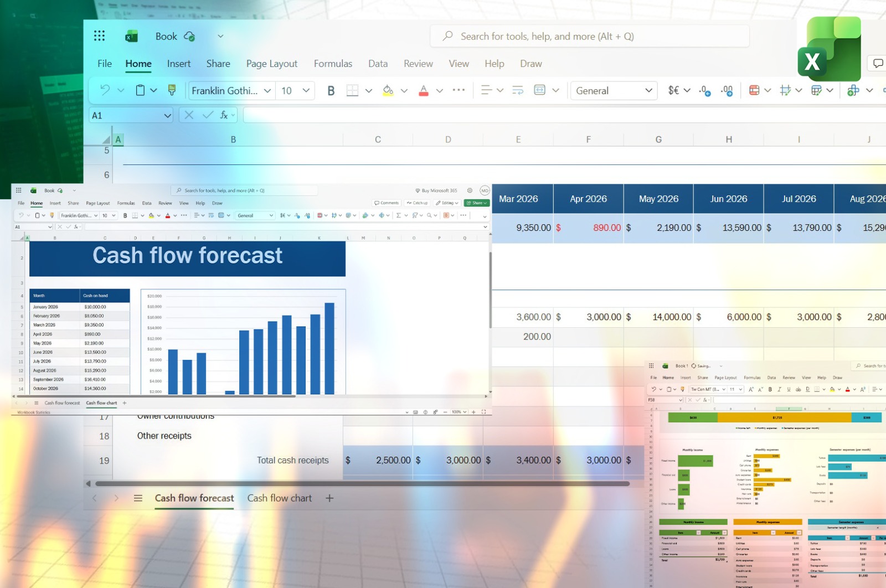
Task: Switch to the Formulas ribbon tab
Action: click(333, 64)
